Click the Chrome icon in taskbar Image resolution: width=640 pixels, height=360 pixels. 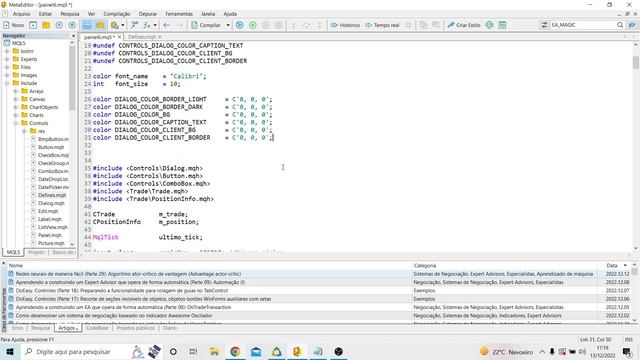pos(235,351)
